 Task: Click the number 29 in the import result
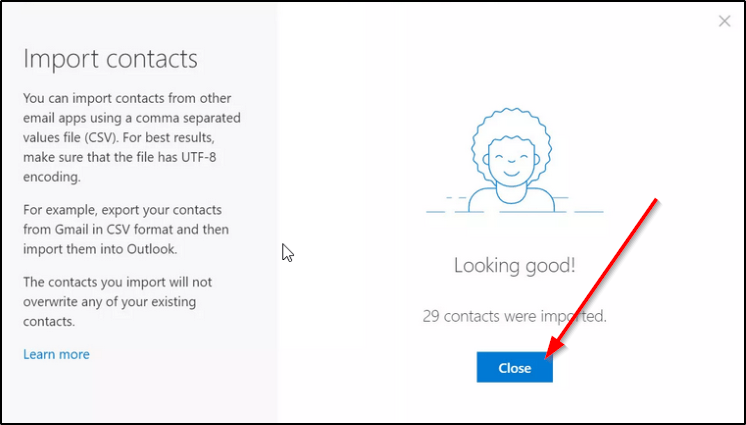point(431,316)
